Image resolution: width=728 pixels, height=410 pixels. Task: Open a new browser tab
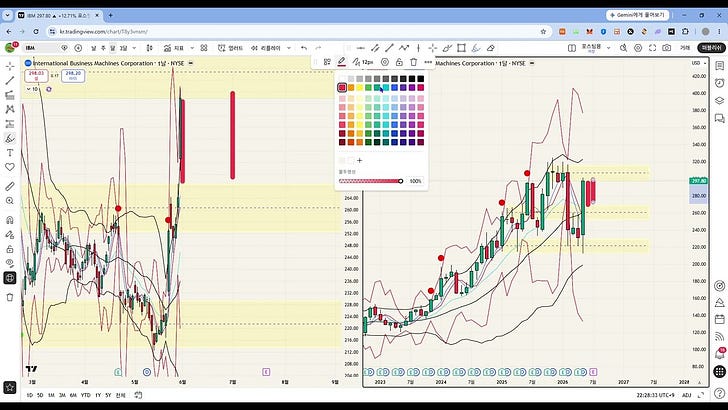point(110,15)
